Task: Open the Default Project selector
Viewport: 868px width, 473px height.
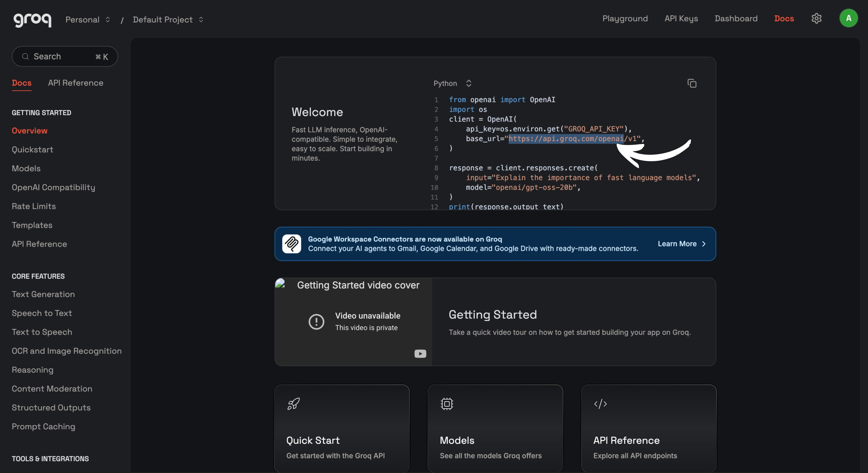Action: [167, 19]
